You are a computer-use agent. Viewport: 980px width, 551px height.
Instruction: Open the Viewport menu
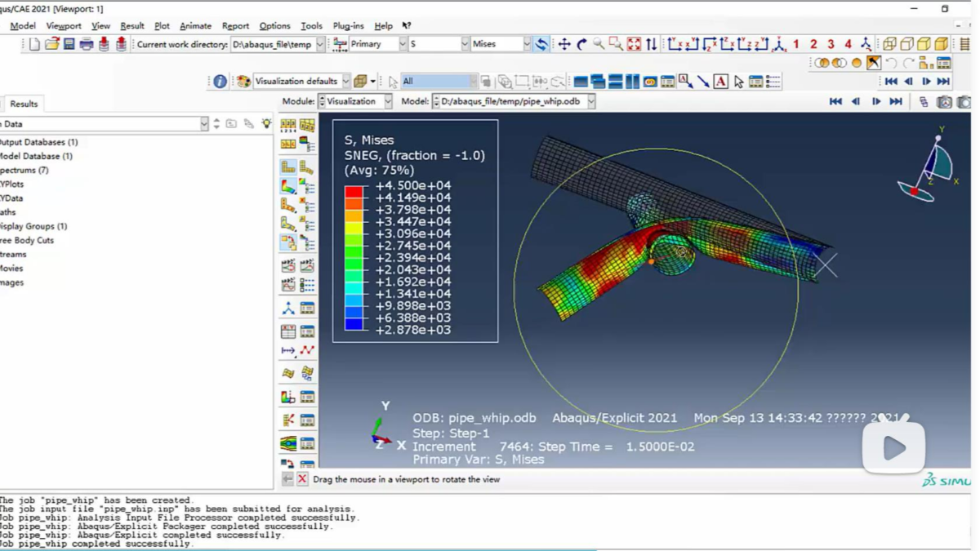[x=64, y=26]
